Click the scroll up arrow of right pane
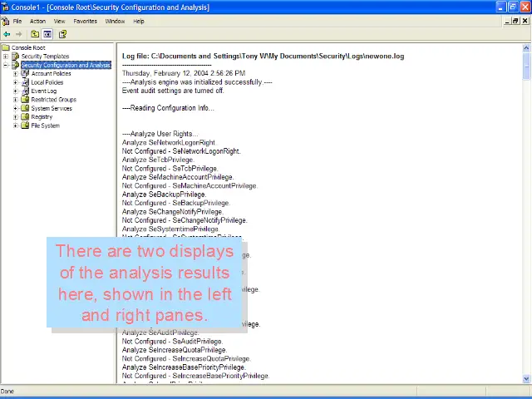Screen dimensions: 532x399 [x=527, y=49]
